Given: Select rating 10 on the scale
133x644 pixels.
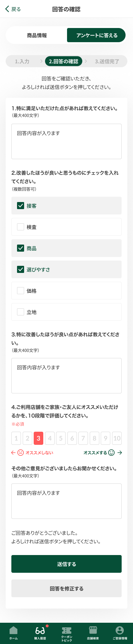Looking at the screenshot, I should [x=117, y=438].
